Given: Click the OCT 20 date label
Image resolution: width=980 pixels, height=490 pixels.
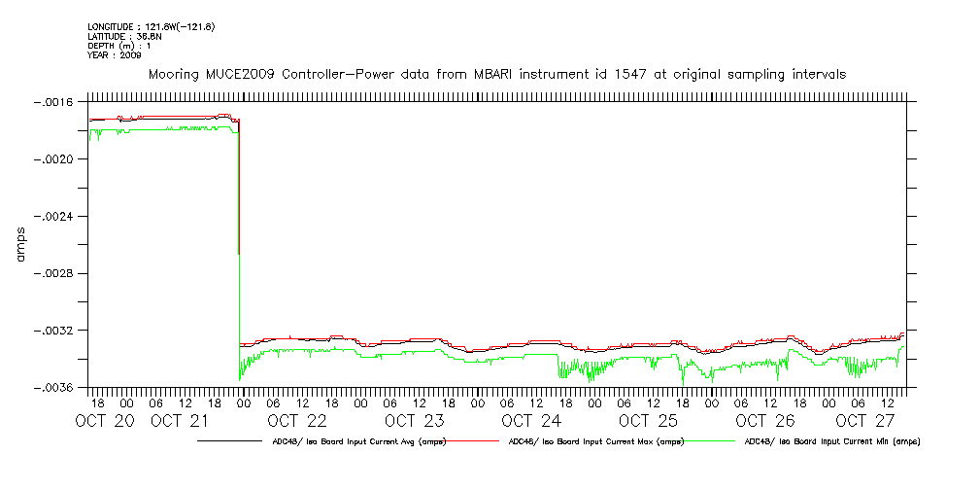Looking at the screenshot, I should pyautogui.click(x=106, y=421).
